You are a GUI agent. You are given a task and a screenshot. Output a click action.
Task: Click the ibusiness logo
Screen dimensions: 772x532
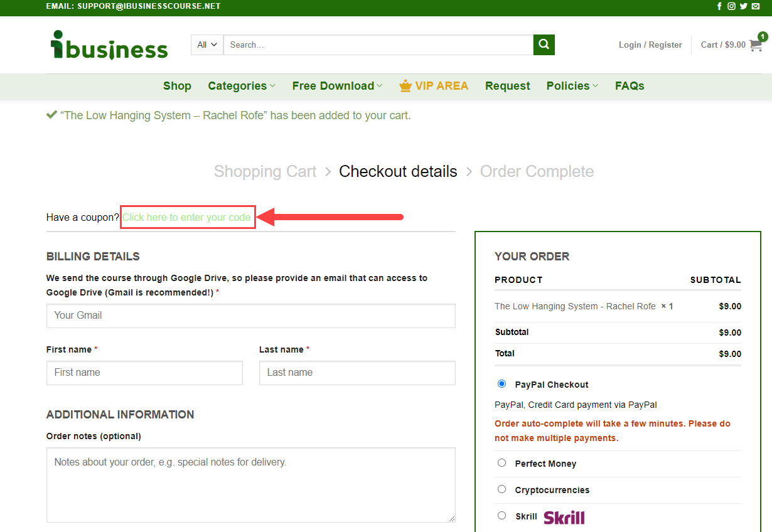109,45
